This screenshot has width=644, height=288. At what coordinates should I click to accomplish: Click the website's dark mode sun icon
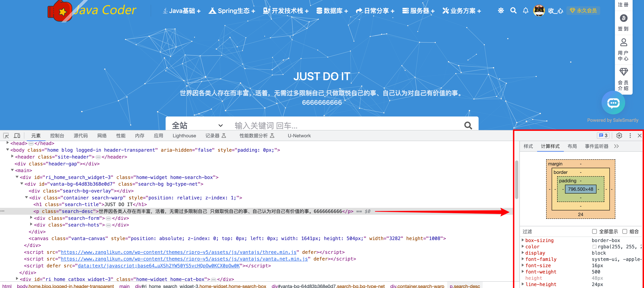pos(501,10)
